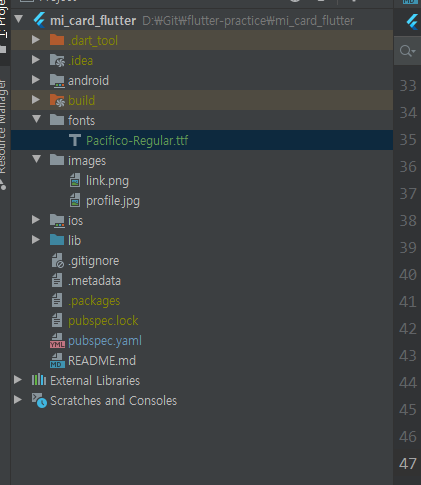Screen dimensions: 421x485
Task: Expand the build folder arrow
Action: pyautogui.click(x=36, y=100)
